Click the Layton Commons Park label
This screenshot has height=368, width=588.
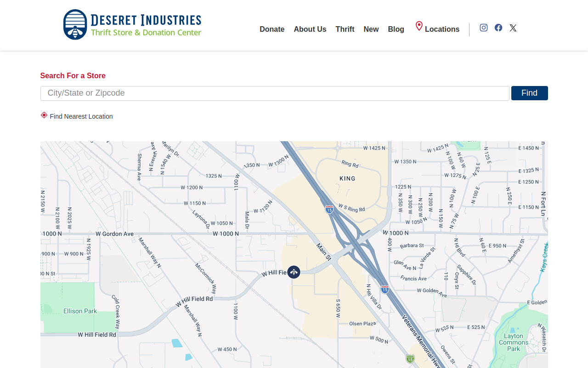514,342
